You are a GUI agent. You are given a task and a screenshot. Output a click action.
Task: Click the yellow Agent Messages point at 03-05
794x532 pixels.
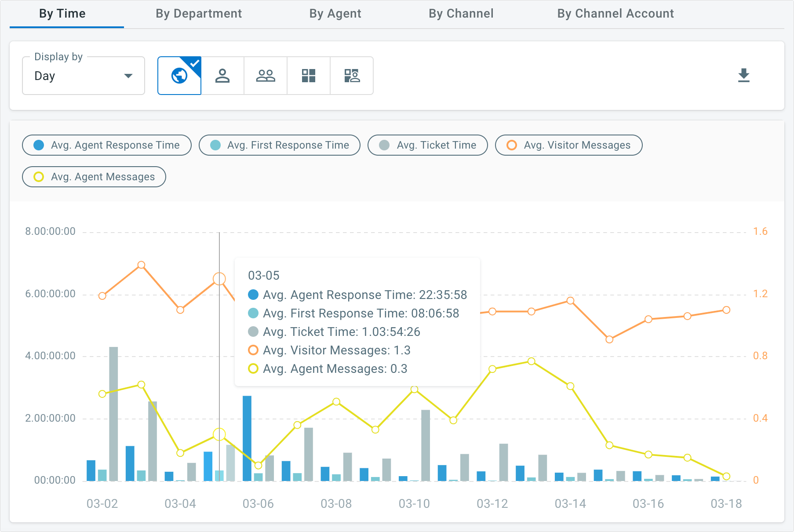(219, 435)
